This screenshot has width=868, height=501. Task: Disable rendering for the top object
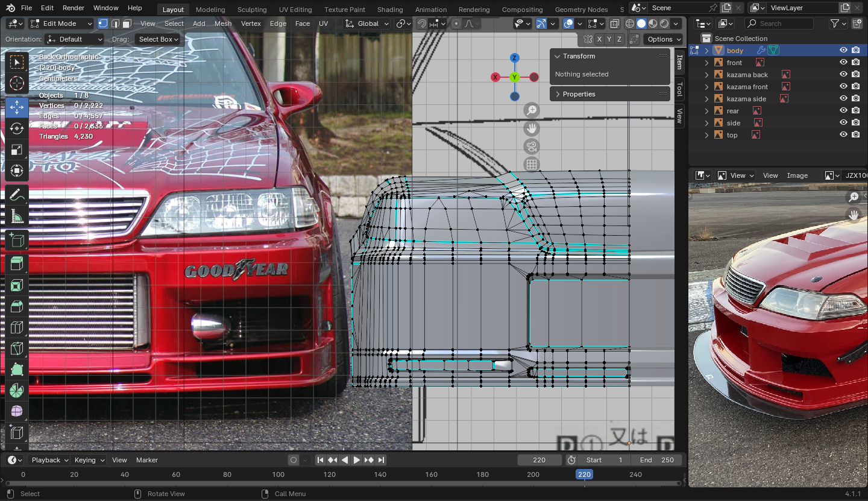click(856, 135)
